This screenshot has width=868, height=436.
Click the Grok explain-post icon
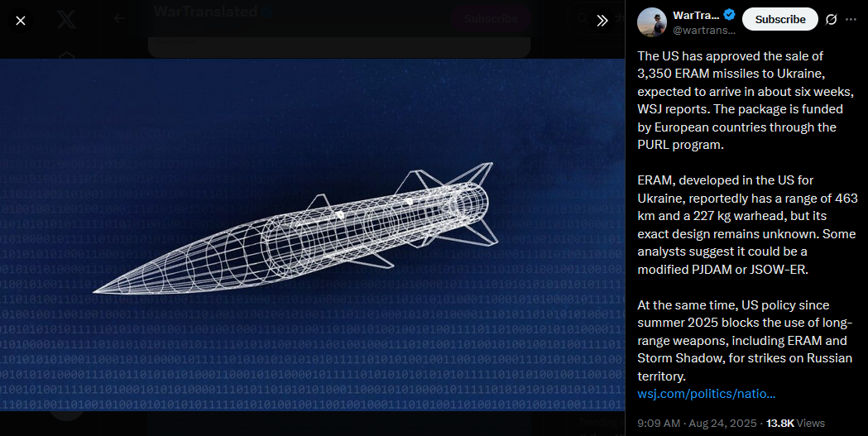click(831, 19)
